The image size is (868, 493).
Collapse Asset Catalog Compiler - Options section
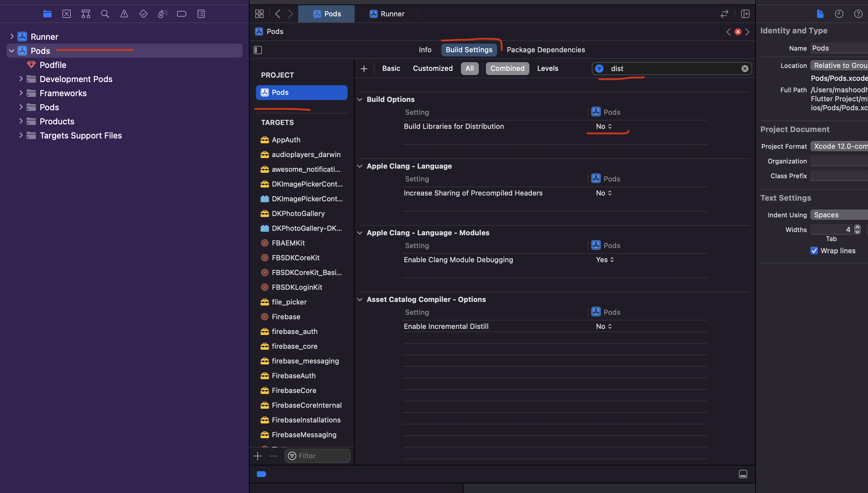point(360,300)
